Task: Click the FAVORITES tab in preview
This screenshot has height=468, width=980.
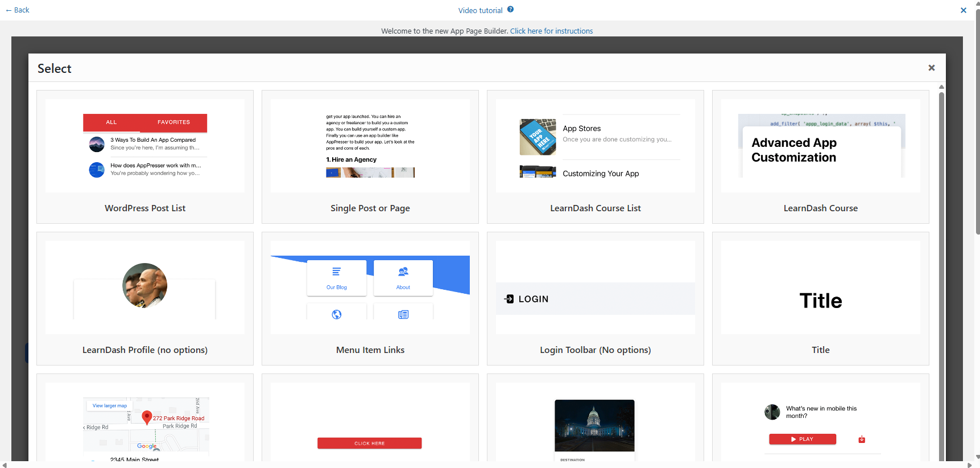Action: click(x=173, y=122)
